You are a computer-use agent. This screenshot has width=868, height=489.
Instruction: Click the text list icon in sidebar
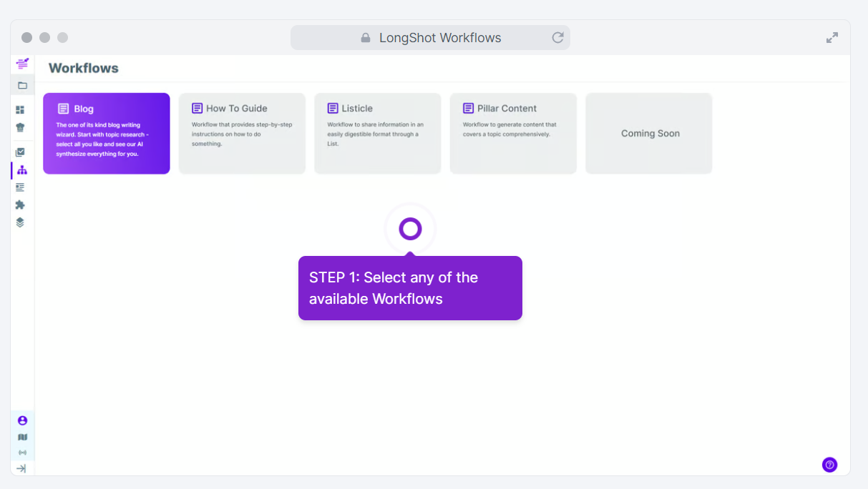tap(21, 187)
